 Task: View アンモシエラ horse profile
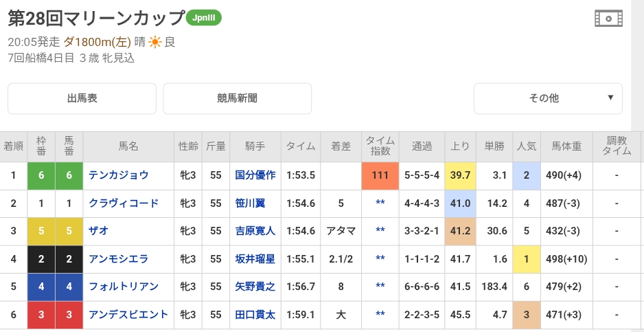(x=118, y=259)
